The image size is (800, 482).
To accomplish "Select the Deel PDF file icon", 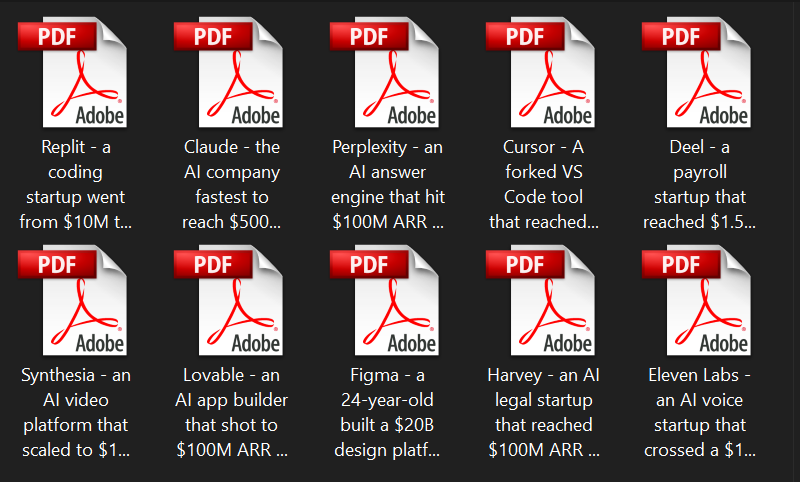I will click(x=697, y=72).
